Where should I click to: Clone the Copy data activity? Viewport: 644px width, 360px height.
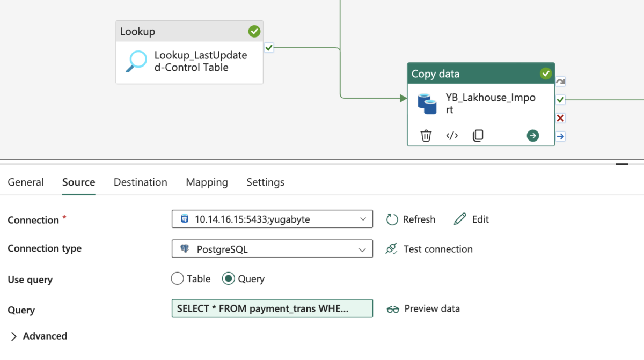click(477, 135)
